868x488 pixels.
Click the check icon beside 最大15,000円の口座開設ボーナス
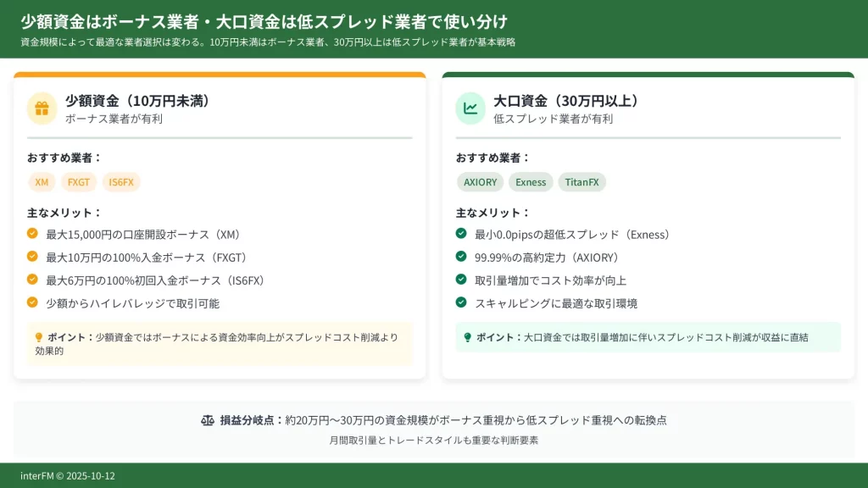click(x=32, y=234)
